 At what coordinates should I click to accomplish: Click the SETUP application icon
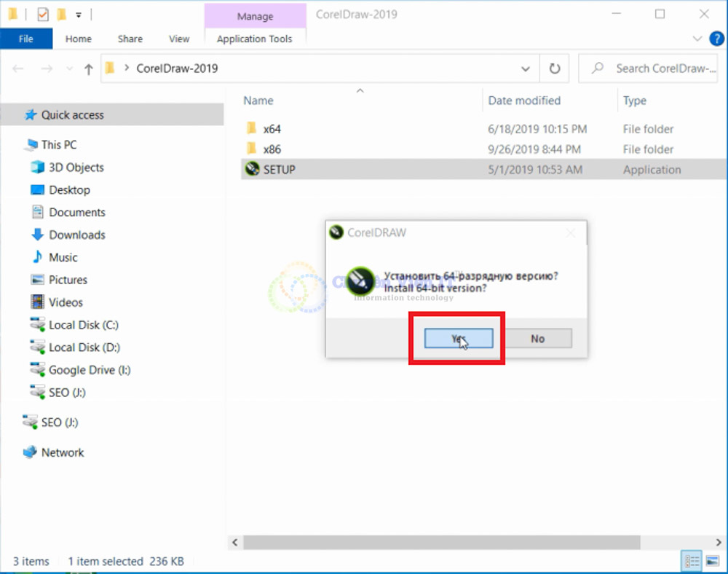[x=252, y=170]
